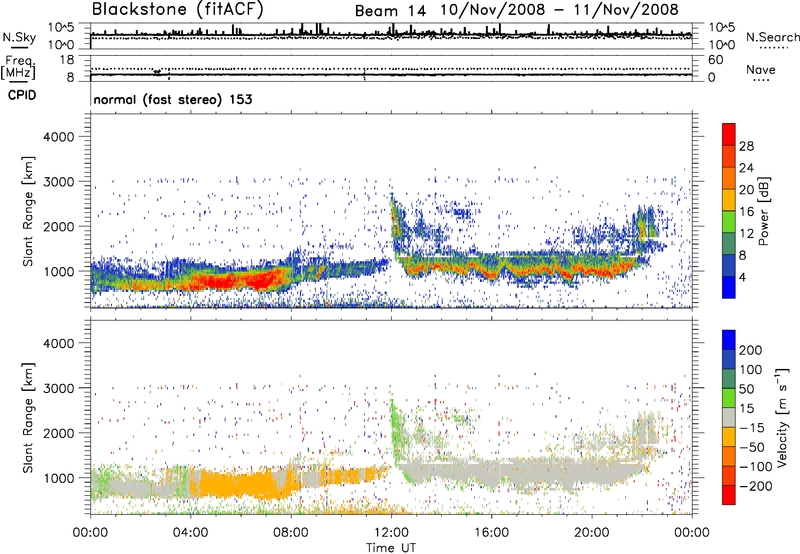Image resolution: width=800 pixels, height=554 pixels.
Task: Click the "Power [dB]" colorbar title
Action: click(x=763, y=211)
